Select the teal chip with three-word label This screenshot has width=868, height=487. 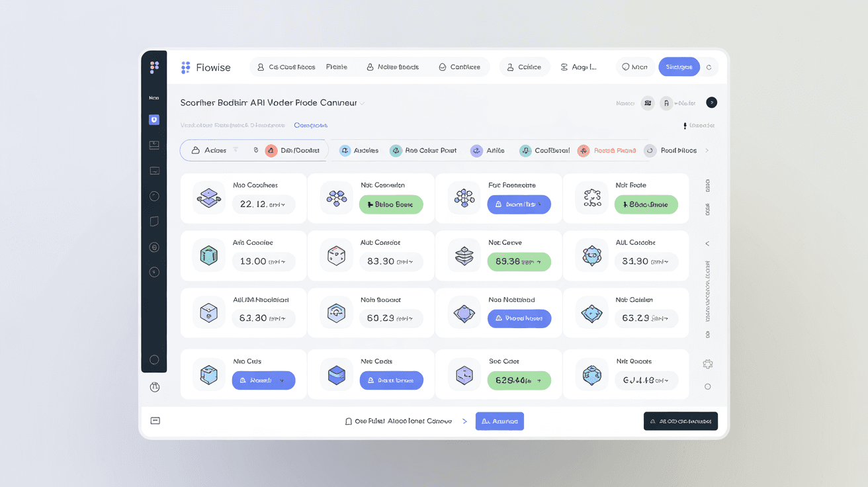(423, 150)
